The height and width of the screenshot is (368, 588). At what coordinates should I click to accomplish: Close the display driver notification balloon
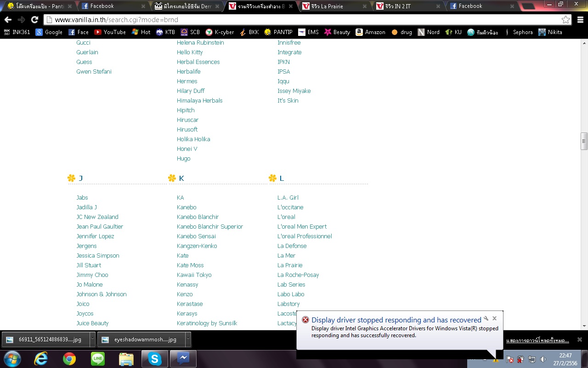[x=494, y=318]
